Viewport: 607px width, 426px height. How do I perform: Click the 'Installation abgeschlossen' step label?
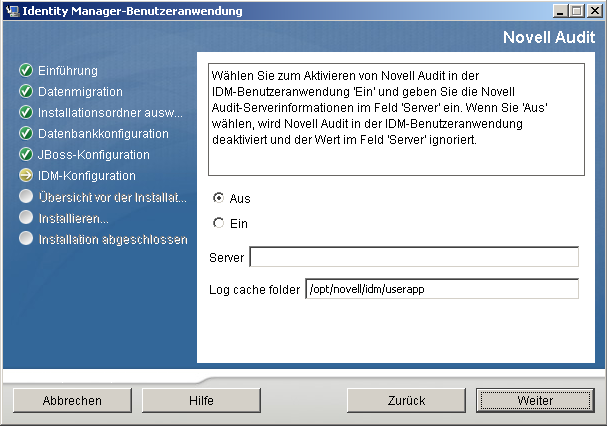[113, 239]
